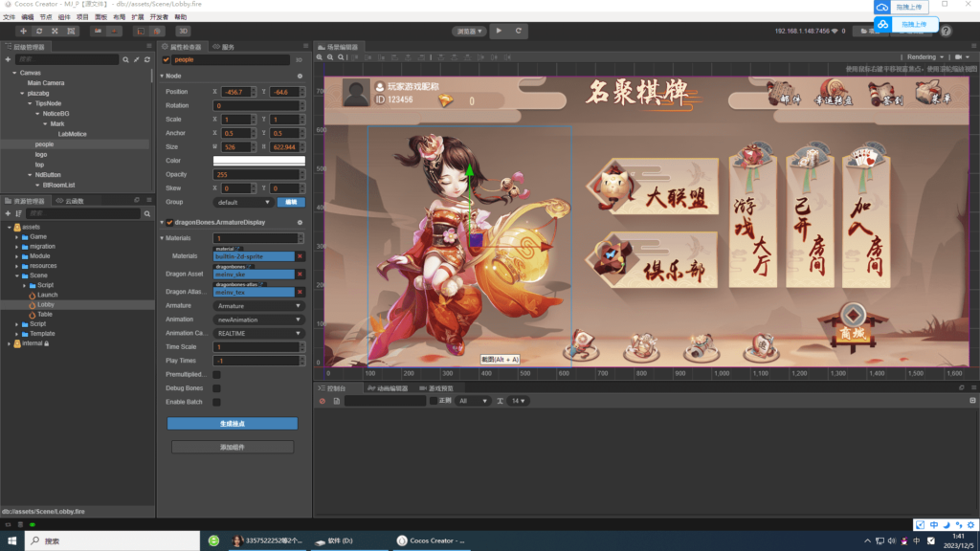Screen dimensions: 980x551
Task: Open settings of dragonBones.ArmatureDisplay component
Action: (300, 223)
